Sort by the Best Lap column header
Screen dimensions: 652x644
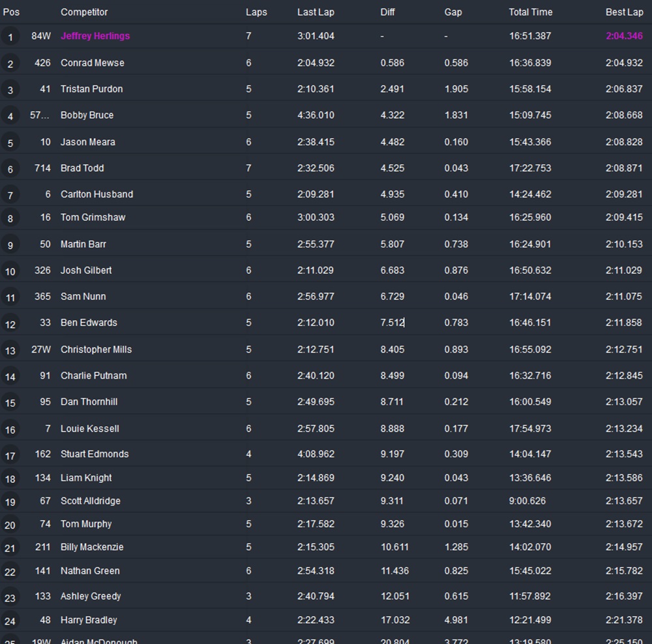pos(624,12)
